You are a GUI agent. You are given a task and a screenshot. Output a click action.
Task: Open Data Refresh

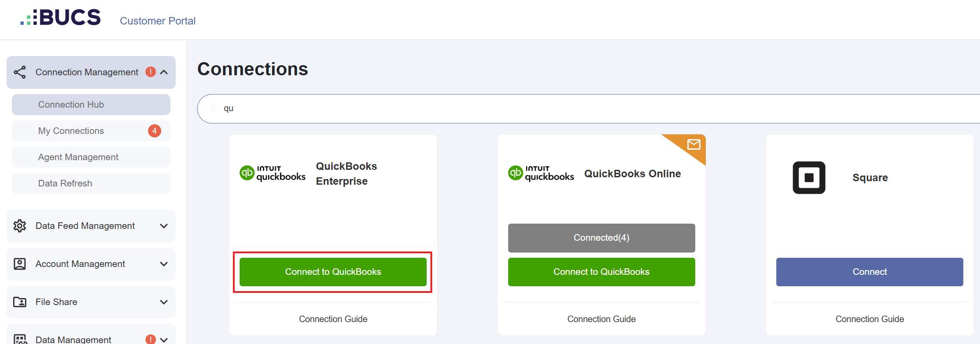tap(91, 183)
